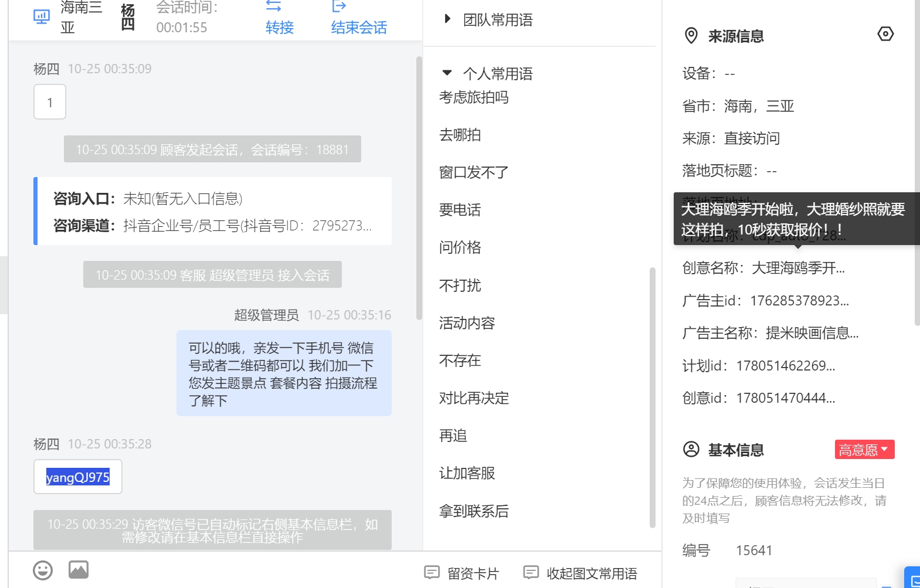Click the settings hexagon icon beside 来源信息
This screenshot has height=588, width=920.
(x=885, y=34)
